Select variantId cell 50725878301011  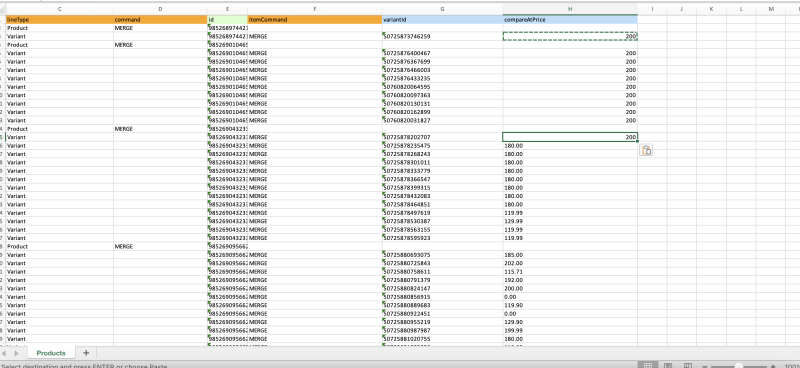pos(442,162)
